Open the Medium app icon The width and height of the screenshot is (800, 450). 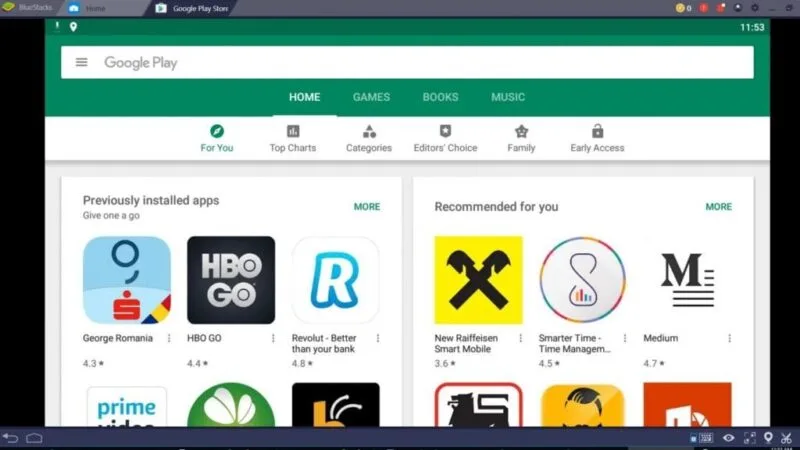pos(687,280)
